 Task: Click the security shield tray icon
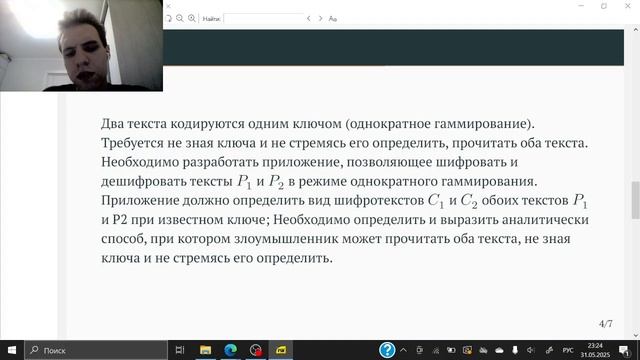467,350
